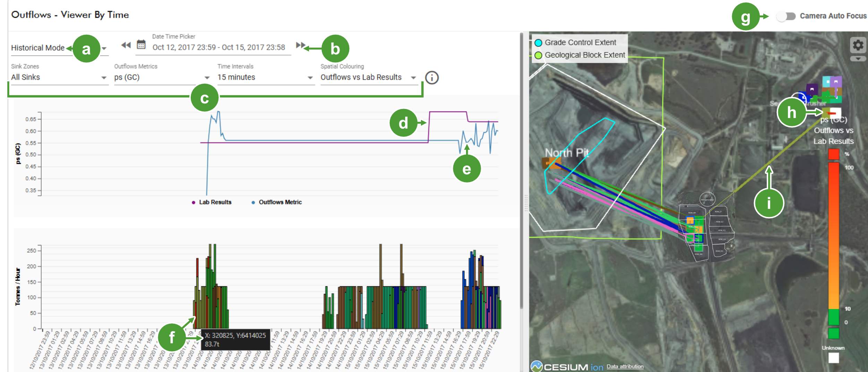The width and height of the screenshot is (868, 372).
Task: Click the Unknown white colour swatch
Action: 834,358
